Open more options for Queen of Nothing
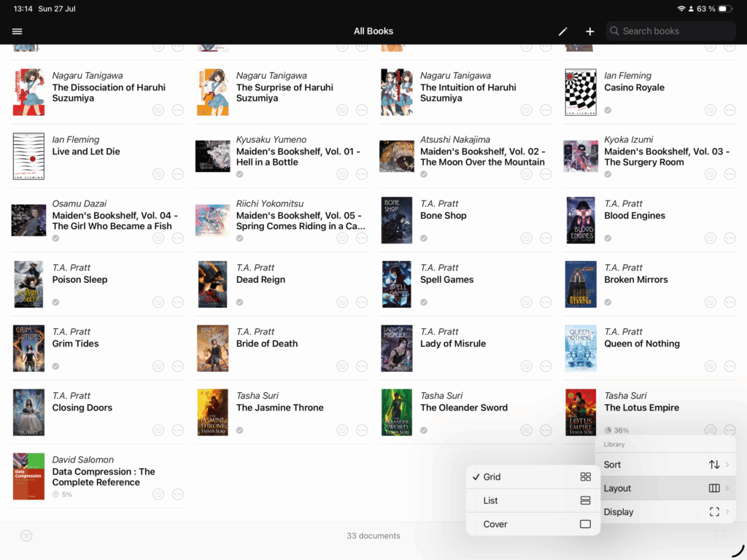The image size is (747, 560). point(729,366)
